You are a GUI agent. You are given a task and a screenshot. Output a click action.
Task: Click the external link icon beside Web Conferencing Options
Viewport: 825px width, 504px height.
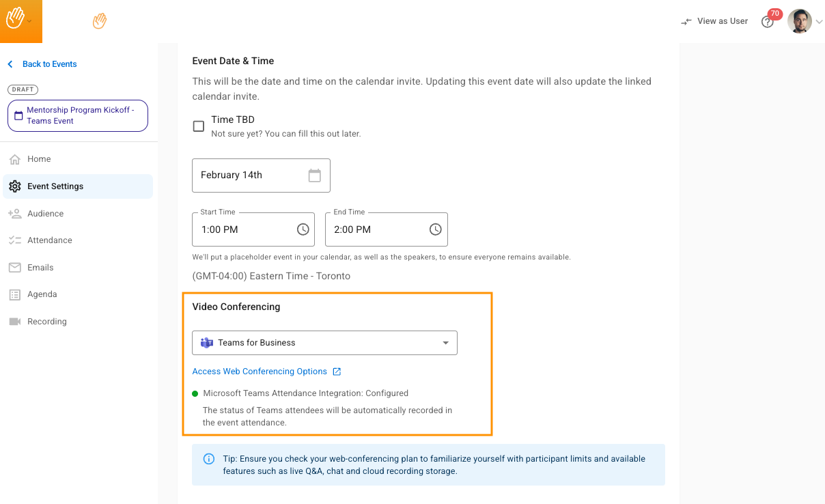[x=337, y=372]
